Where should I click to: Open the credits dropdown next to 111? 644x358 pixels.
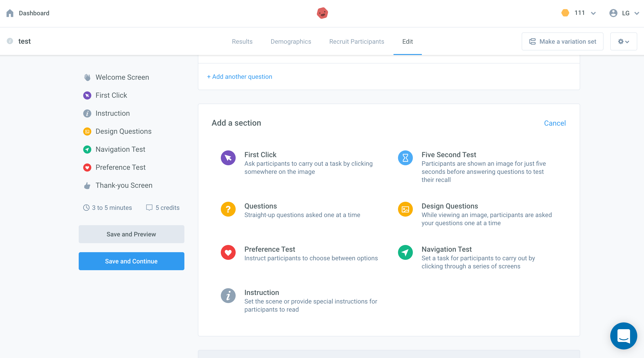593,13
